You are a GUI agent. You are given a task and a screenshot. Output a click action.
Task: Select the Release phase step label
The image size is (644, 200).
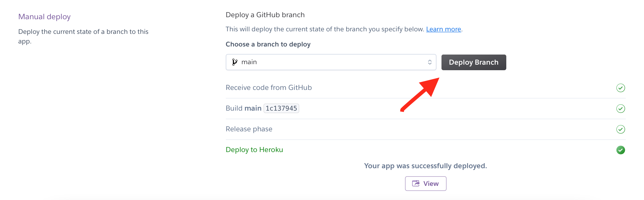pos(249,129)
